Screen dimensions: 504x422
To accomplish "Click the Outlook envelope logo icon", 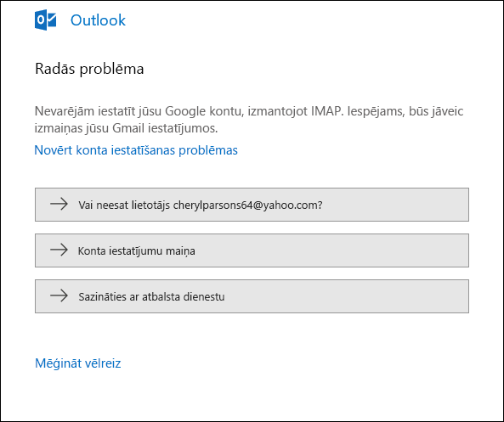I will tap(45, 20).
